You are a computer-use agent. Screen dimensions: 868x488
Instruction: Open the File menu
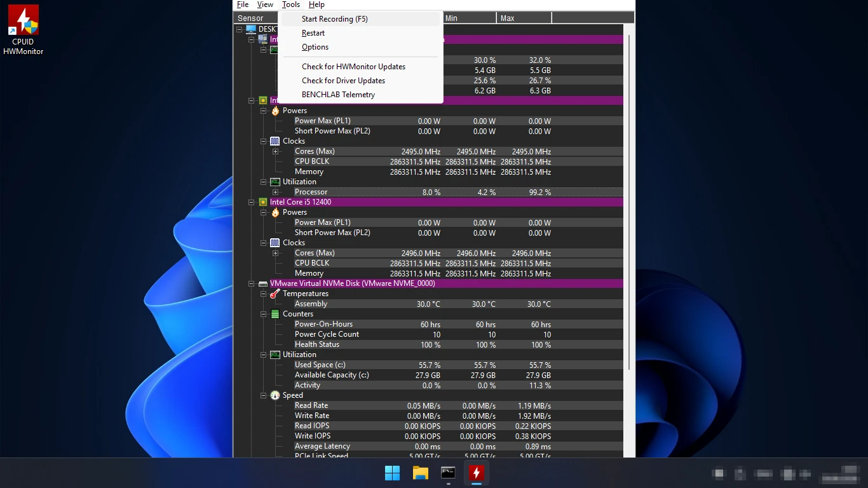243,5
